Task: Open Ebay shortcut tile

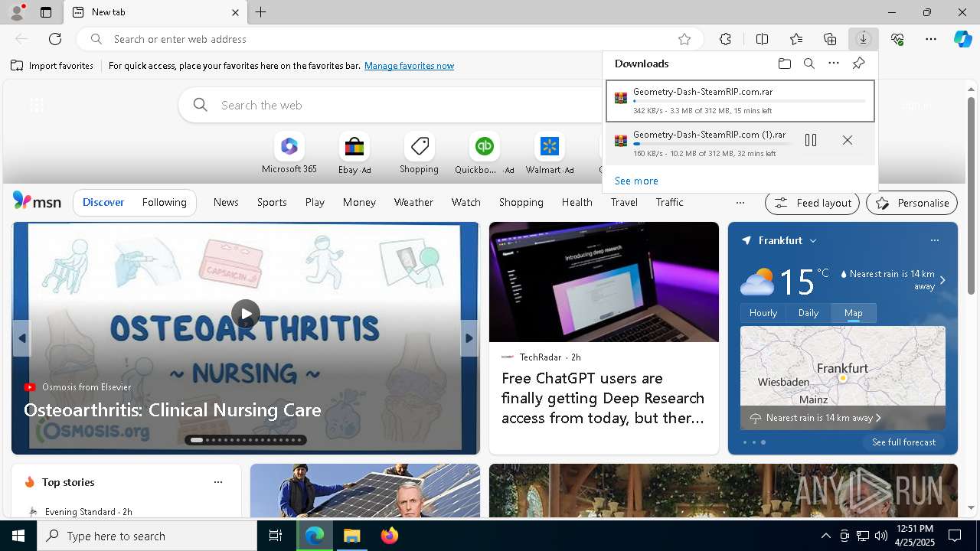Action: 354,154
